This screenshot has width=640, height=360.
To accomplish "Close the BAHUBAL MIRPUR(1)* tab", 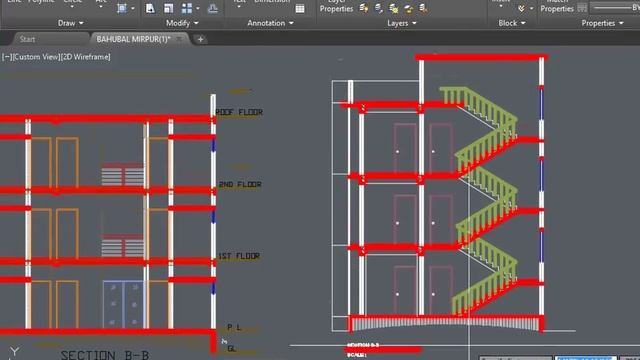I will point(179,39).
